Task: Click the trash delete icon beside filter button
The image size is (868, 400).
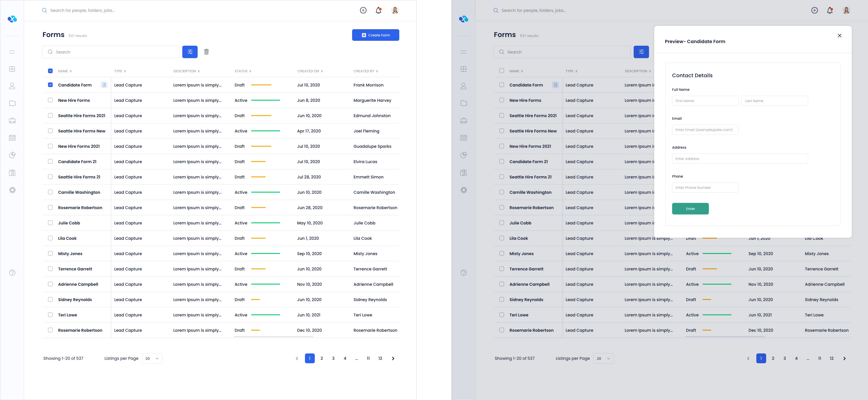Action: pyautogui.click(x=206, y=52)
